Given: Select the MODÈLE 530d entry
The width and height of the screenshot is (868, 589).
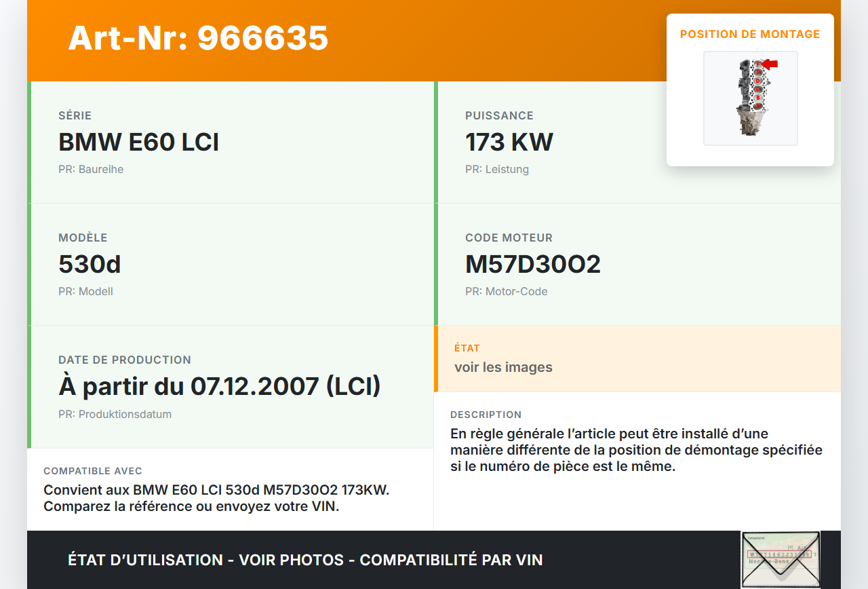Looking at the screenshot, I should (90, 264).
